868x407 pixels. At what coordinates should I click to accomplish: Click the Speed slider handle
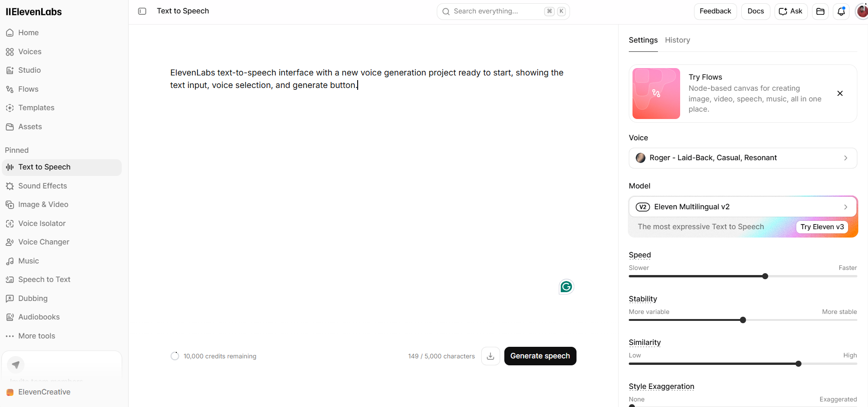tap(765, 276)
